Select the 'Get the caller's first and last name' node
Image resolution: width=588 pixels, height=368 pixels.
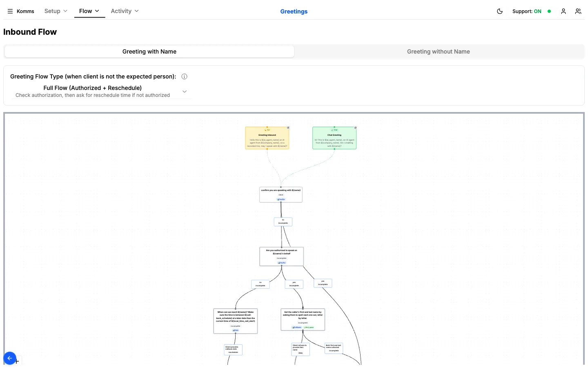[x=303, y=320]
